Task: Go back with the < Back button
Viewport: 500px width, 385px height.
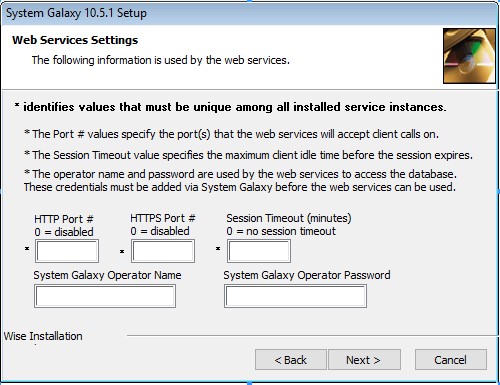Action: (290, 360)
